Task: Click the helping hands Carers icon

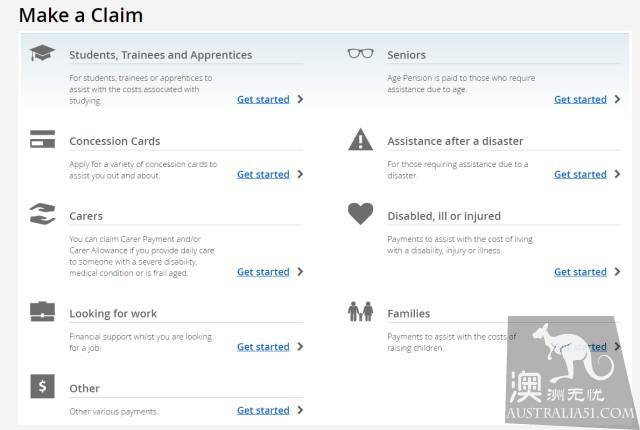Action: click(x=42, y=214)
